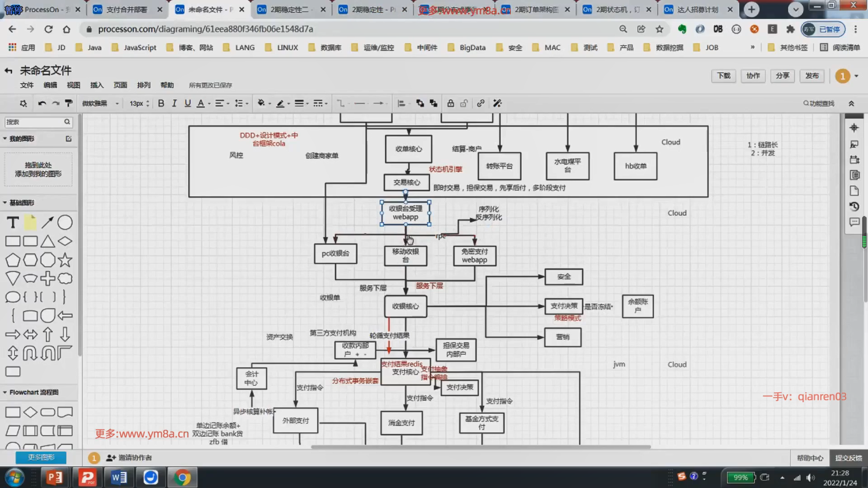Lock selected shape with the padlock icon
Image resolution: width=868 pixels, height=488 pixels.
click(450, 103)
